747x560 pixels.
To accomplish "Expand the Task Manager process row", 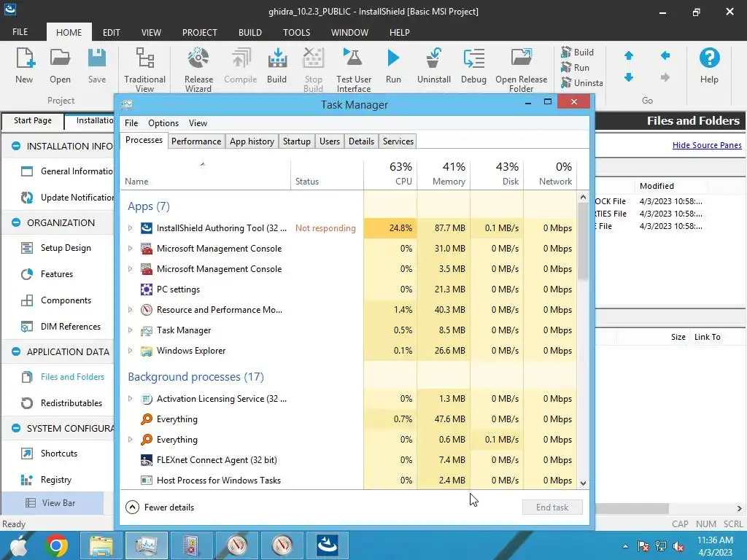I will [x=130, y=330].
